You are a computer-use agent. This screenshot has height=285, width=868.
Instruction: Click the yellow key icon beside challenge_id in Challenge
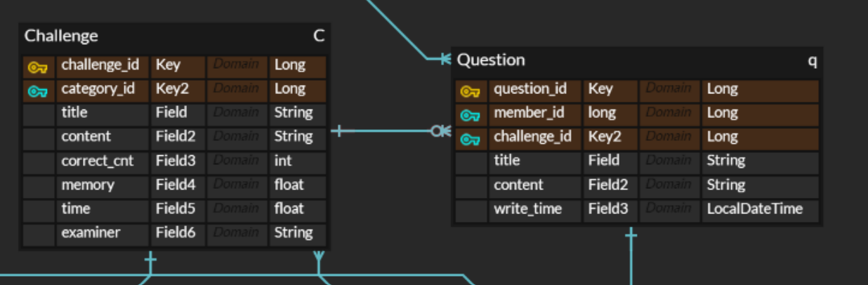tap(38, 67)
